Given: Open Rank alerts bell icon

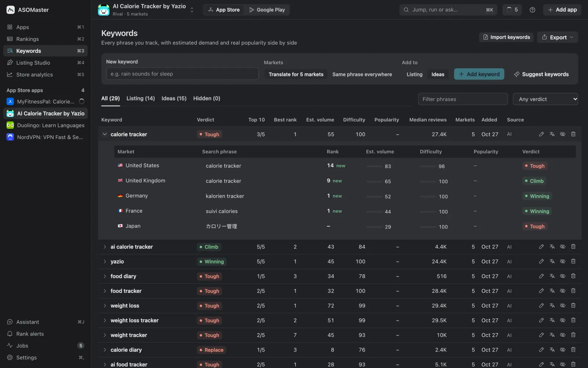Looking at the screenshot, I should (x=10, y=334).
